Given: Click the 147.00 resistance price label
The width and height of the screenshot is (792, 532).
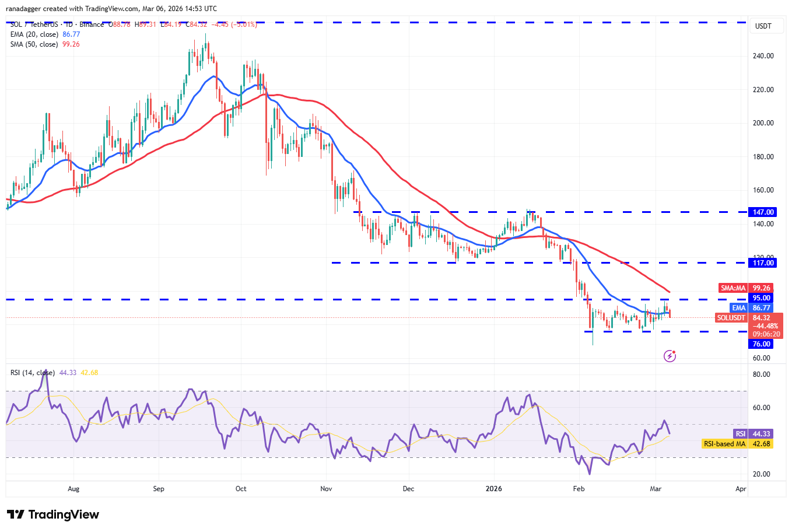Looking at the screenshot, I should coord(763,212).
